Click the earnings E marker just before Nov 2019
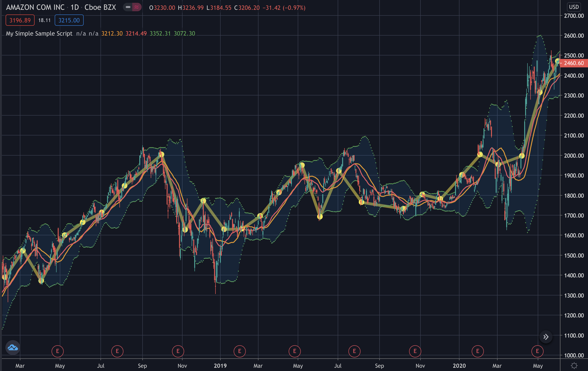 pyautogui.click(x=415, y=351)
